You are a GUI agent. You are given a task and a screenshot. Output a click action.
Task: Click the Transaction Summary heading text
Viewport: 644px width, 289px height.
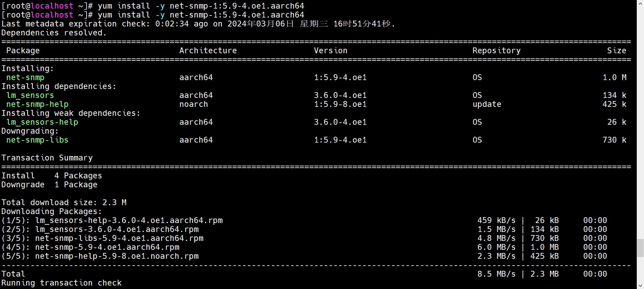(x=47, y=158)
